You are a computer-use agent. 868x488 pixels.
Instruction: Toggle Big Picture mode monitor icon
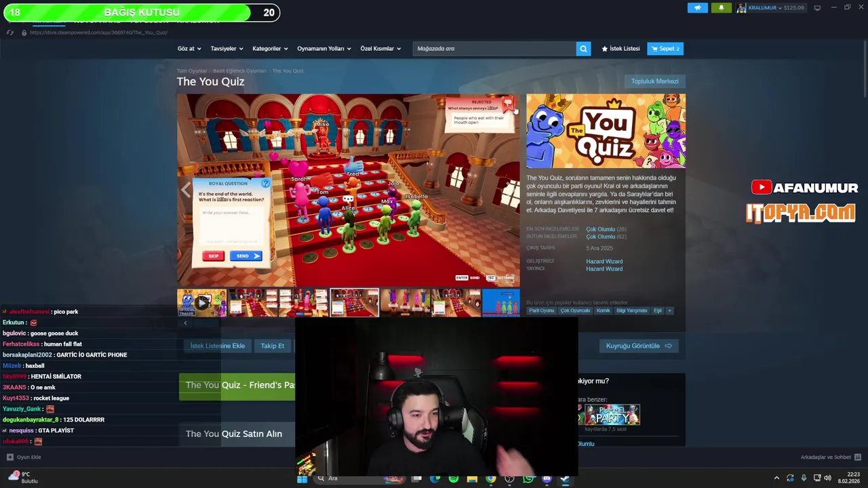pyautogui.click(x=817, y=7)
